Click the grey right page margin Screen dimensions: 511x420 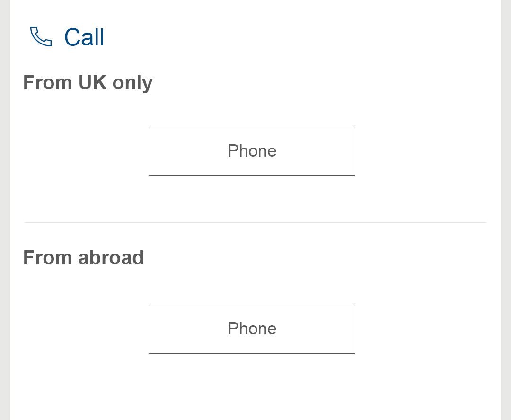click(506, 210)
